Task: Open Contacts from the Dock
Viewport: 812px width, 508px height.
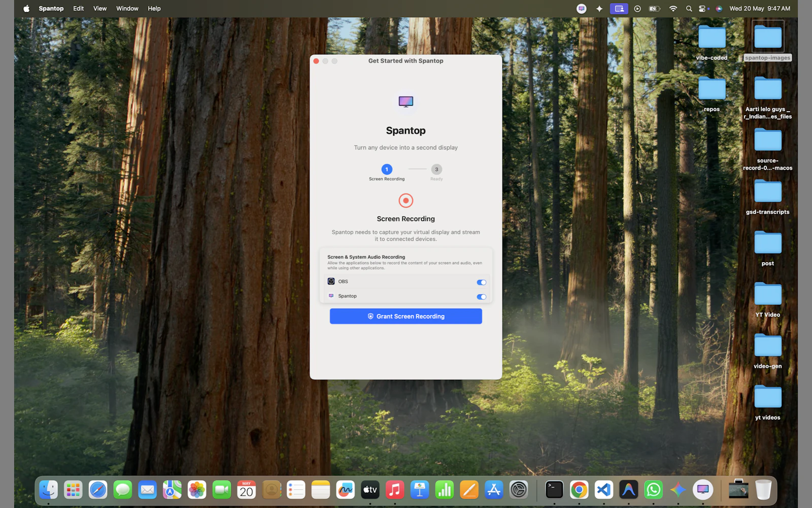Action: coord(271,490)
